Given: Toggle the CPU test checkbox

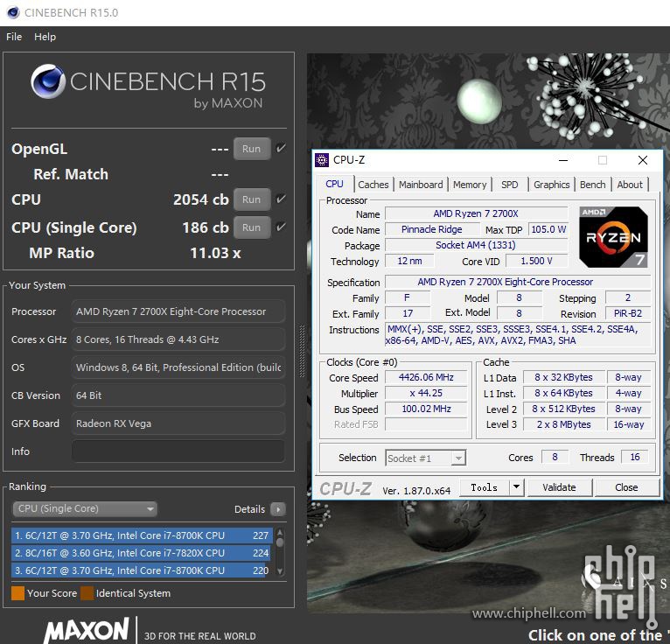Looking at the screenshot, I should coord(281,199).
